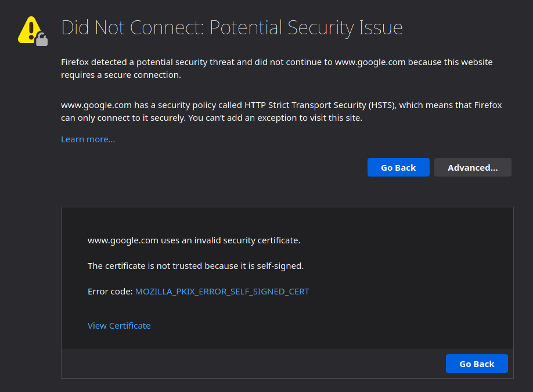Click the top Go Back button
The height and width of the screenshot is (392, 533).
[x=398, y=167]
